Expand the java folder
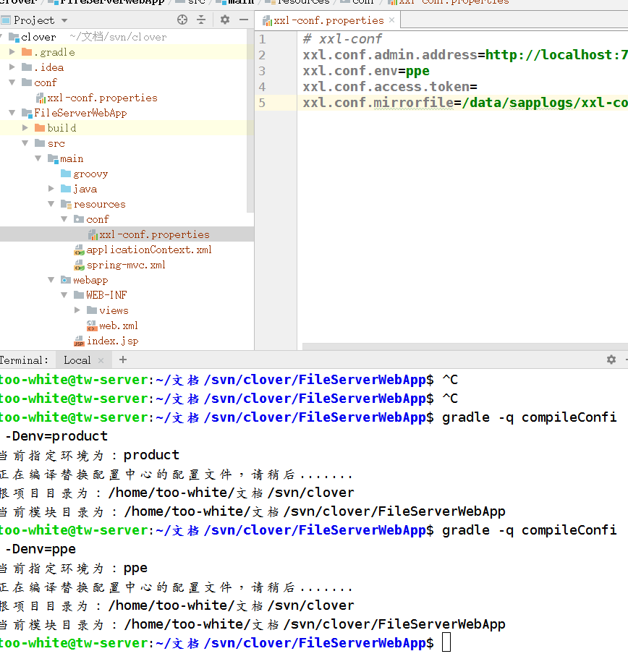The image size is (628, 672). [51, 189]
